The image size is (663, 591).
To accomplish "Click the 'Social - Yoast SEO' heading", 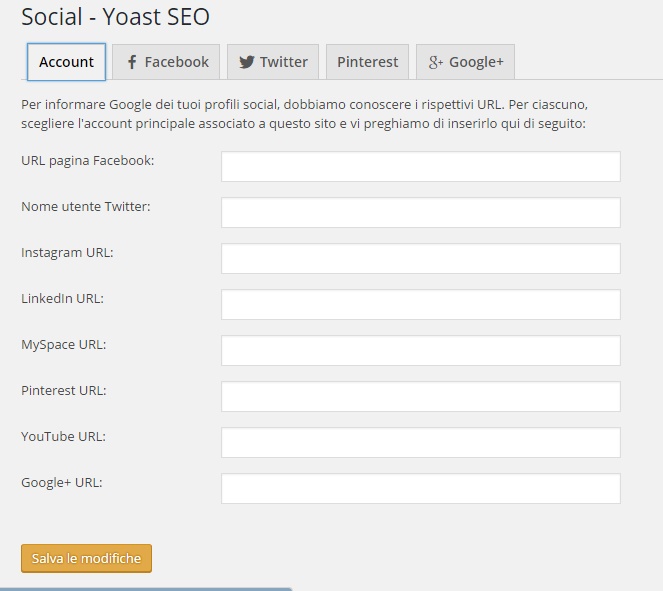I will pos(115,17).
